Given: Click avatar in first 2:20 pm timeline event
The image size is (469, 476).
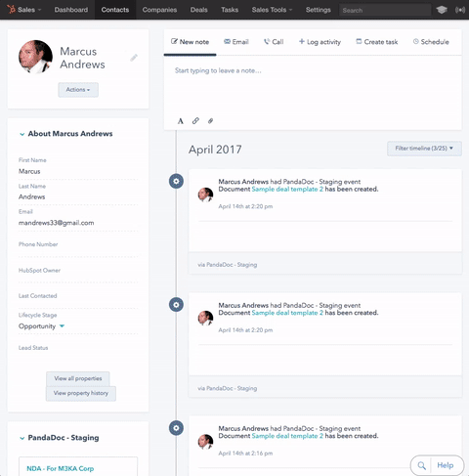Looking at the screenshot, I should (205, 195).
